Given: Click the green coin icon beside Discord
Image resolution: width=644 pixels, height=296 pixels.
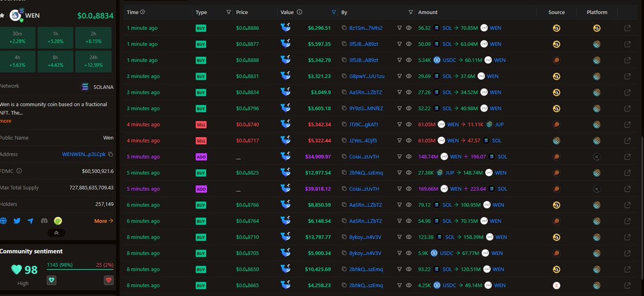Looking at the screenshot, I should click(x=58, y=220).
